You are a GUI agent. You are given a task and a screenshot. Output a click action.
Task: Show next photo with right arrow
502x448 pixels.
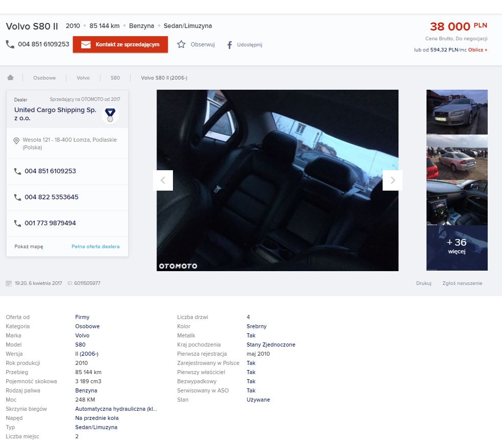(x=392, y=180)
